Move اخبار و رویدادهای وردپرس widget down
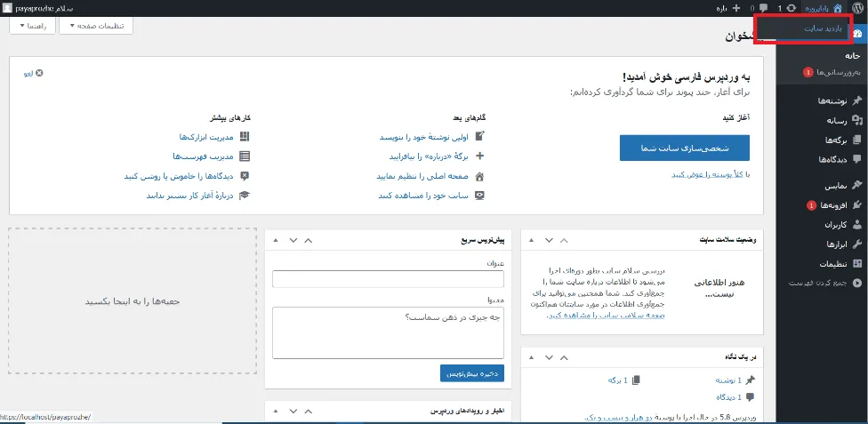The image size is (868, 424). point(293,412)
